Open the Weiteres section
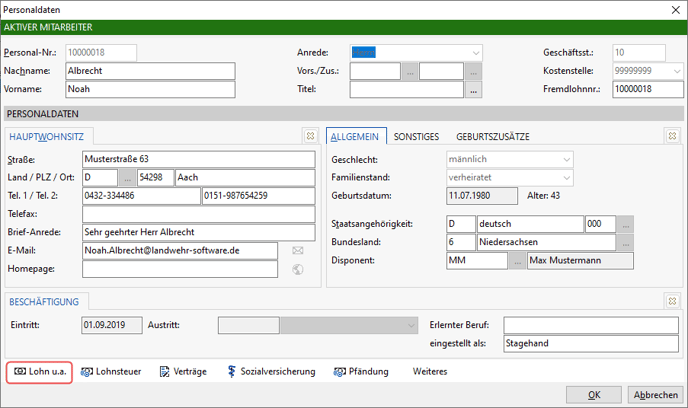688x408 pixels. tap(430, 372)
